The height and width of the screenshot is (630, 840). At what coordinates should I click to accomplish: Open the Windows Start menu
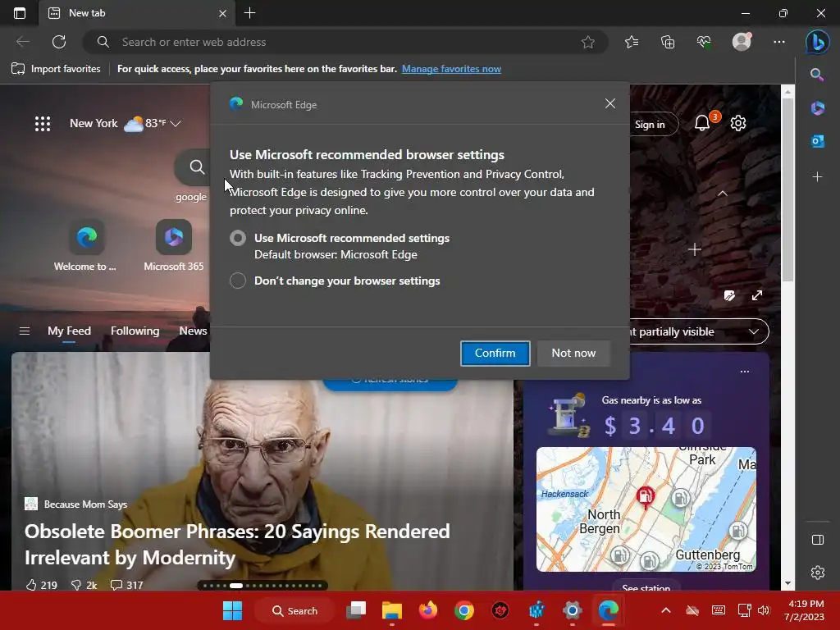click(232, 610)
